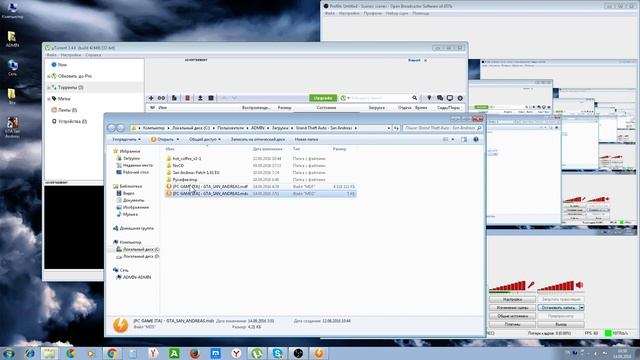Go back in the Explorer window
Image resolution: width=640 pixels, height=360 pixels.
(x=111, y=128)
